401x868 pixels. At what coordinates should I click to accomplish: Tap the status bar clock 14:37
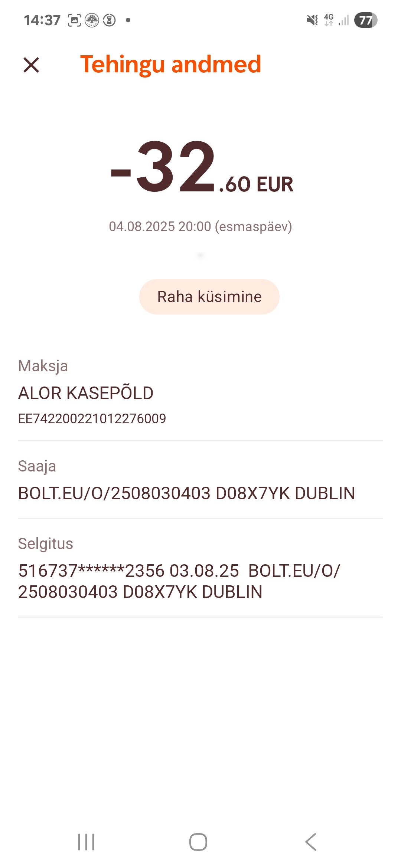pyautogui.click(x=42, y=20)
